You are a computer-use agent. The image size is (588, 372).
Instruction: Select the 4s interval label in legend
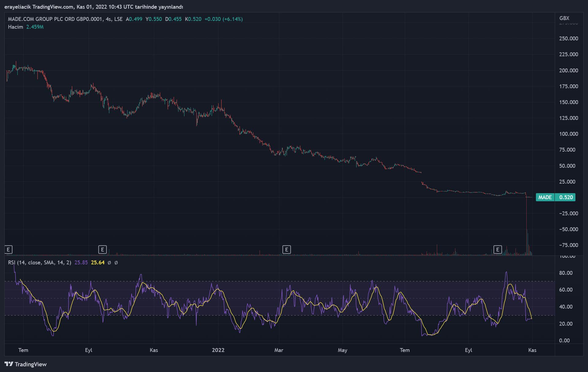coord(108,19)
